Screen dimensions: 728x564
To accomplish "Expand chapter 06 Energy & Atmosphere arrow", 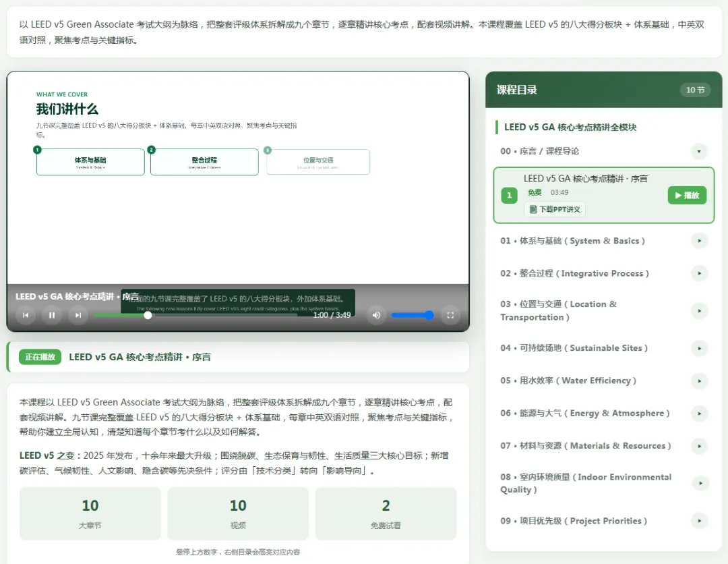I will [699, 414].
